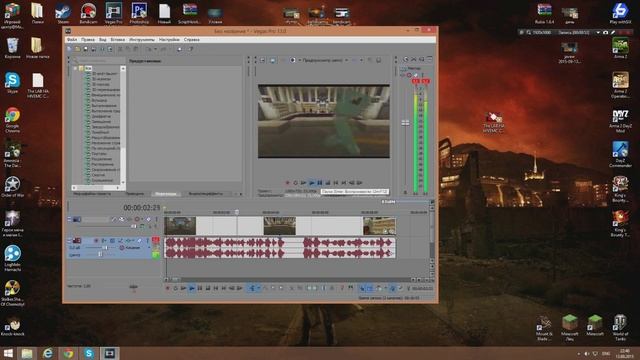Click Pause in the preview window transport
Screen dimensions: 640x360
click(320, 183)
